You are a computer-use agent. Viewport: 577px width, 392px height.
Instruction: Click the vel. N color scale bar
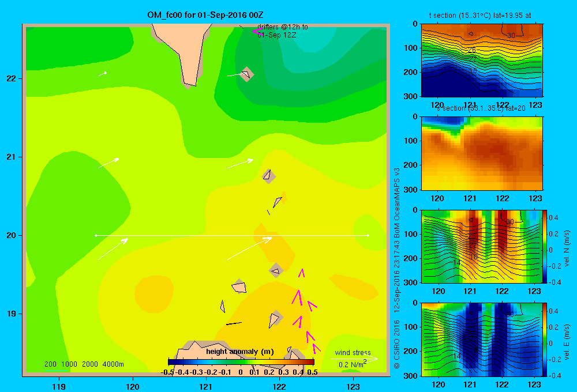coord(545,246)
